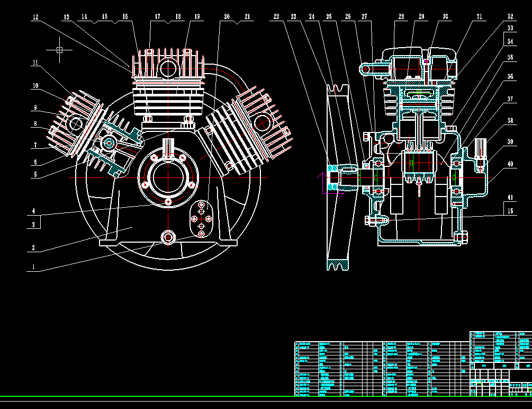
Task: Click part callout number 40
Action: click(x=510, y=164)
